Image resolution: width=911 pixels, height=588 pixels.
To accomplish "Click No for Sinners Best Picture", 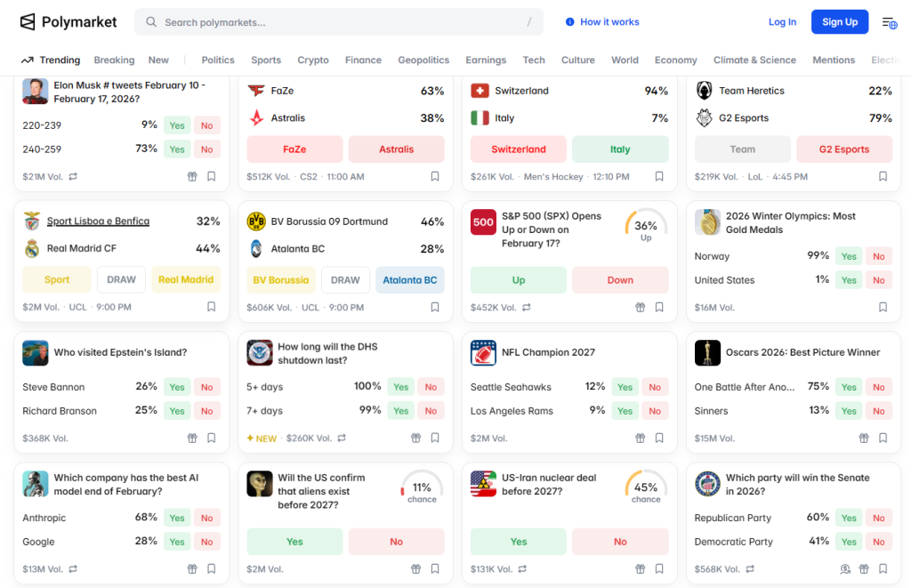I will 878,411.
